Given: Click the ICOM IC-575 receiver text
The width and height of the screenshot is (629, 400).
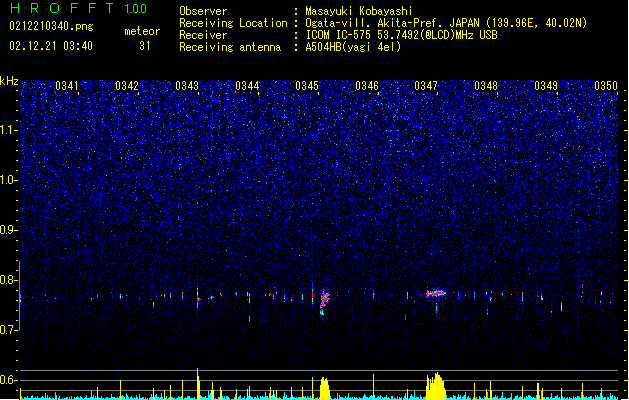Looking at the screenshot, I should pos(401,35).
